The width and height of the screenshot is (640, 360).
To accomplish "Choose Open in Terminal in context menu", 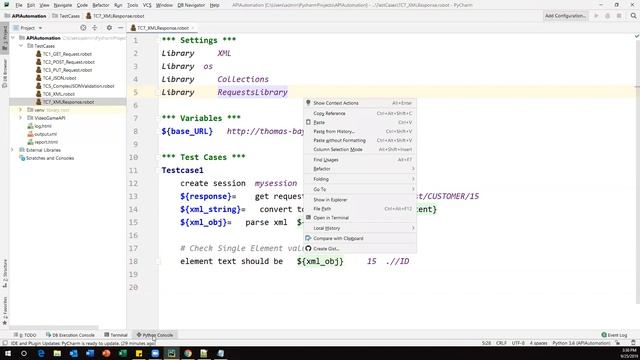I will (360, 218).
